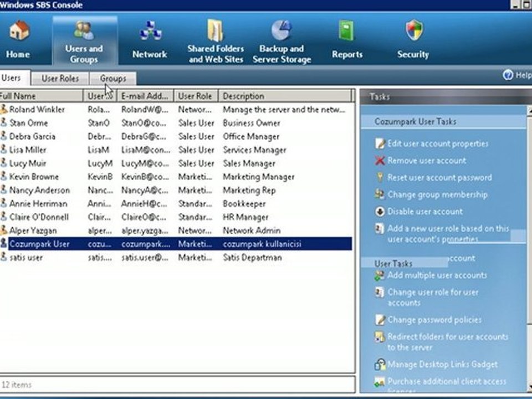Click the Change password policies icon
Screen dimensions: 532x399
(x=380, y=320)
